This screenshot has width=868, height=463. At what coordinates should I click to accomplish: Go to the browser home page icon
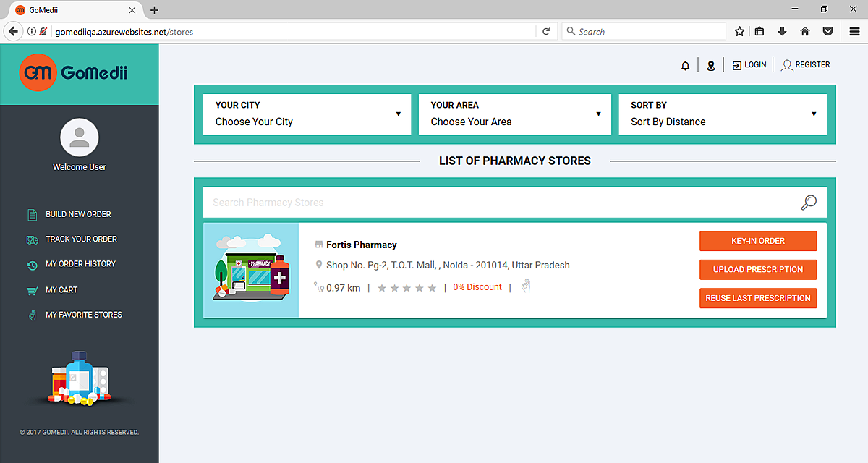pyautogui.click(x=805, y=32)
